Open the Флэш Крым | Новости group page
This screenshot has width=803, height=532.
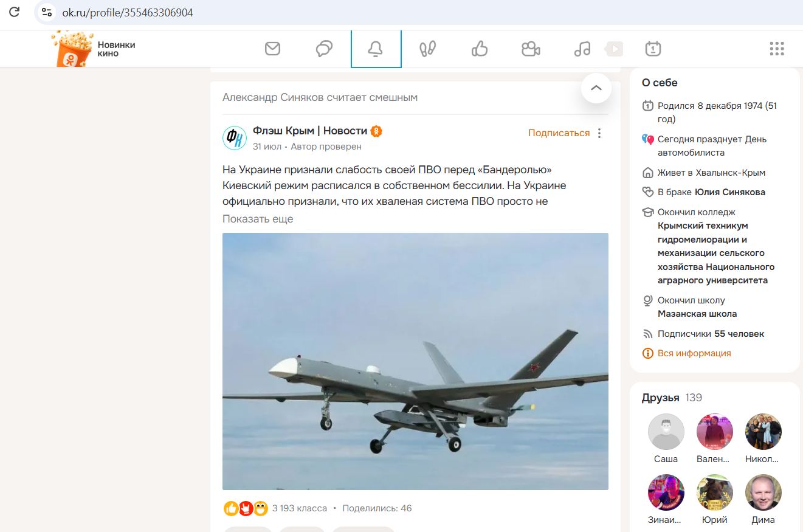310,131
